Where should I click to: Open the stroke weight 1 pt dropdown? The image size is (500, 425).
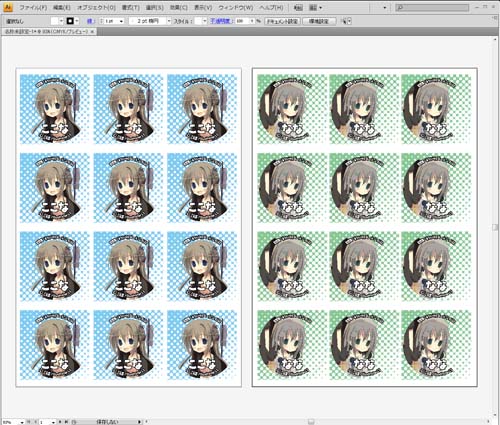point(121,21)
